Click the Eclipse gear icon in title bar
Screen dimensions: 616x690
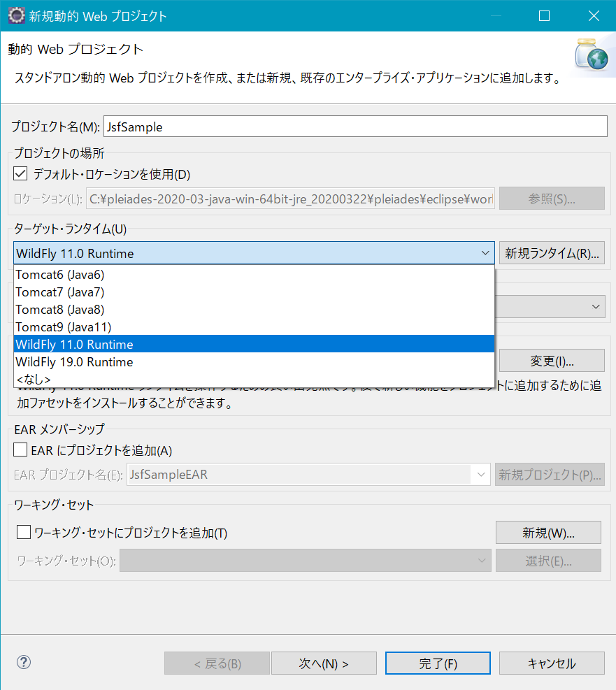click(x=17, y=15)
